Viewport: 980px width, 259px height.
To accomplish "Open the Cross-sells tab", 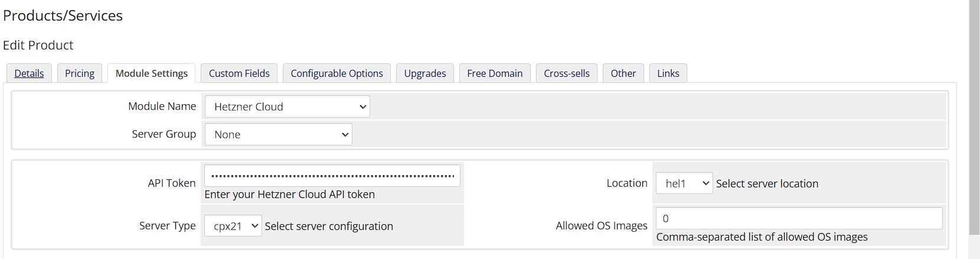I will (x=567, y=73).
